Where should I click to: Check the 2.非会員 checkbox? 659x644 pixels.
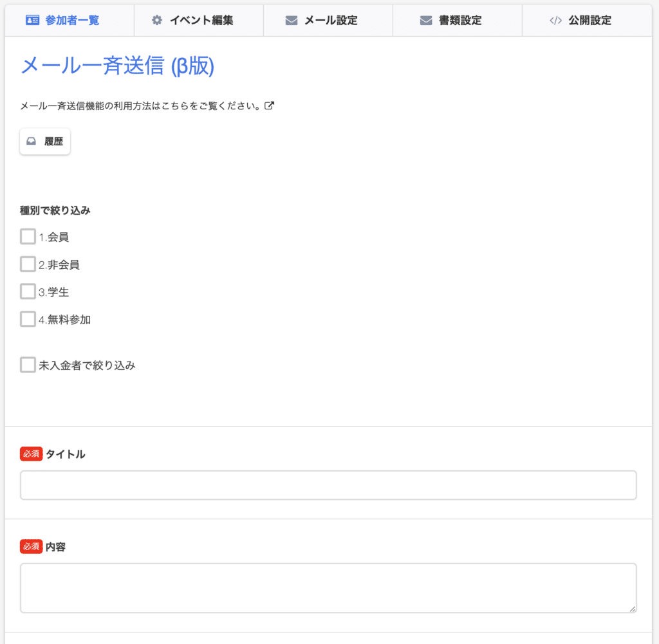coord(28,264)
